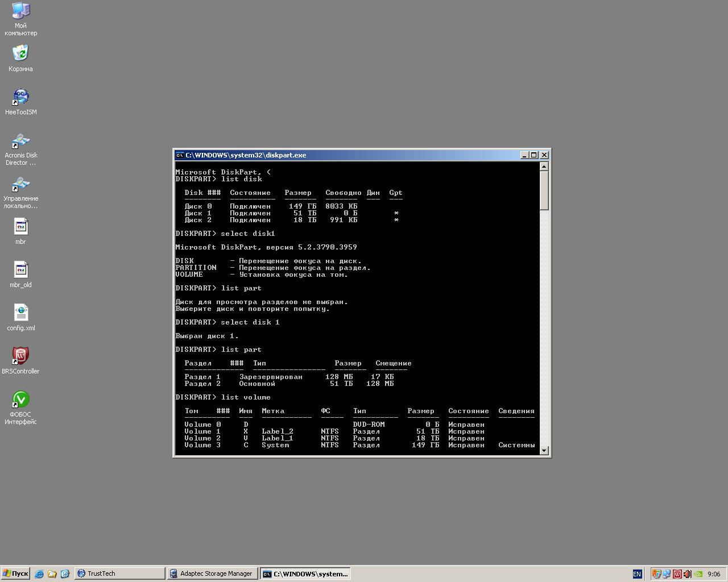Screen dimensions: 728x582
Task: Open the EN language indicator
Action: 637,574
